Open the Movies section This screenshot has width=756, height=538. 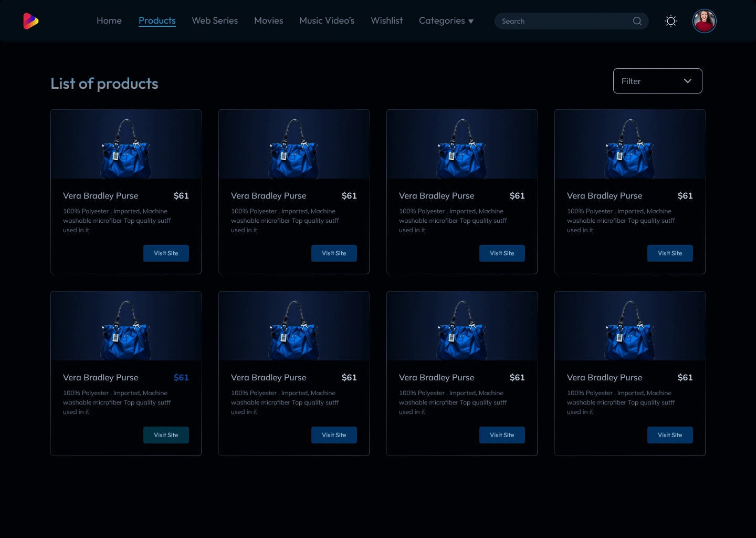(269, 20)
